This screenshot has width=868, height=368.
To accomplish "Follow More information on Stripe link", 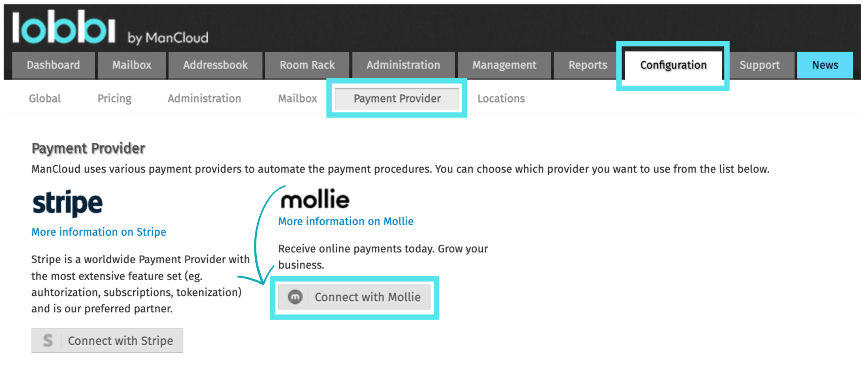I will pyautogui.click(x=99, y=232).
